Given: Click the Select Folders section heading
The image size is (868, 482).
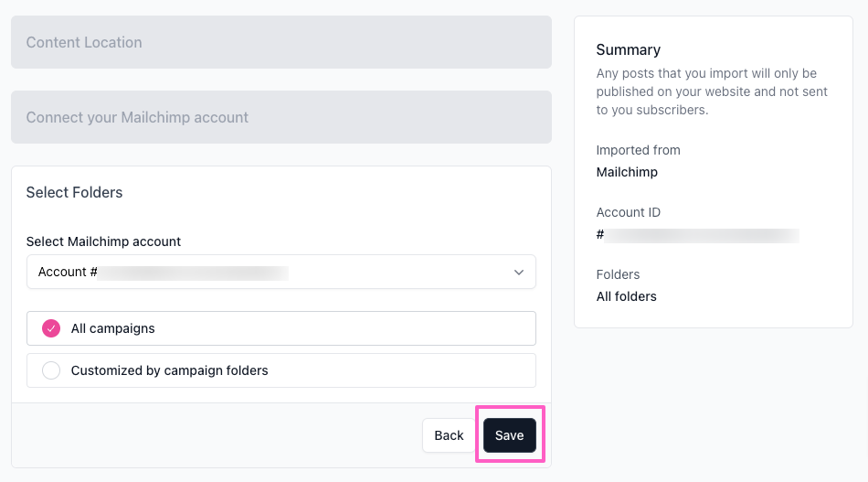Looking at the screenshot, I should click(x=74, y=192).
